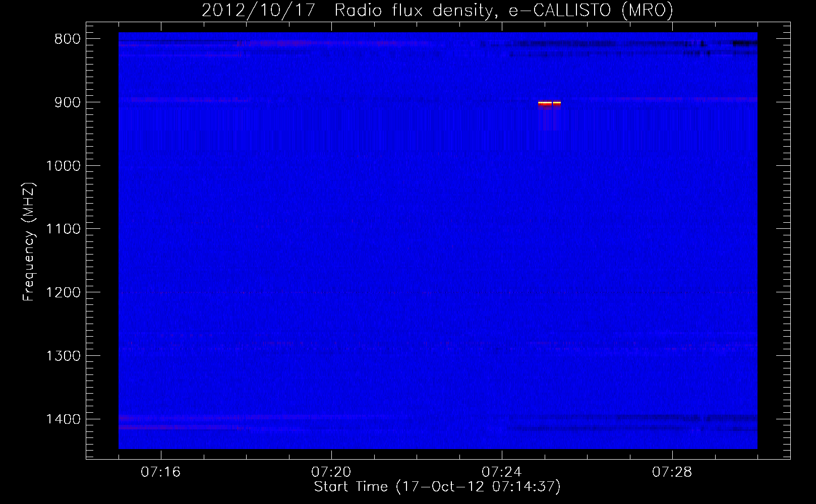Click the 07:20 time tick label

pyautogui.click(x=331, y=472)
